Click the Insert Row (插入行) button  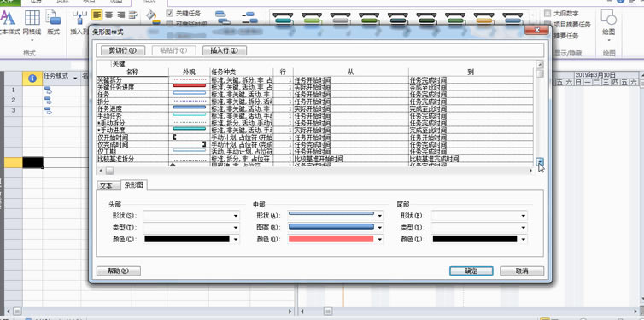tap(225, 50)
